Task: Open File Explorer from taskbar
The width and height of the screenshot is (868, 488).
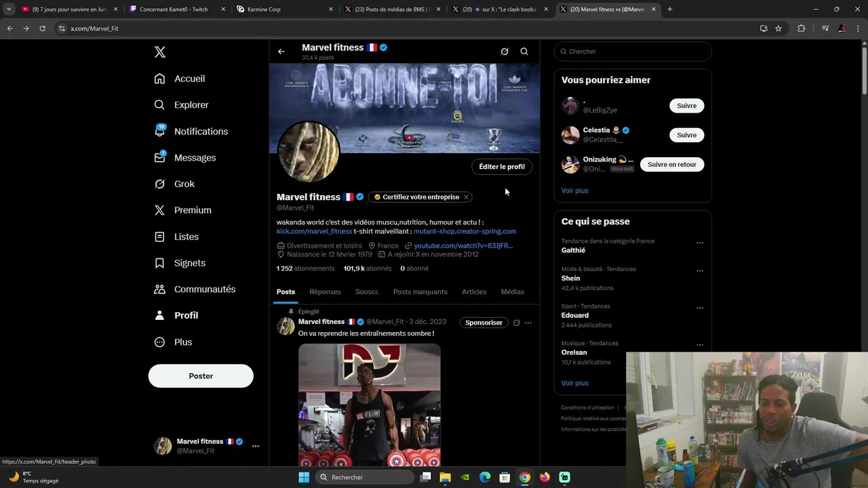Action: (x=446, y=477)
